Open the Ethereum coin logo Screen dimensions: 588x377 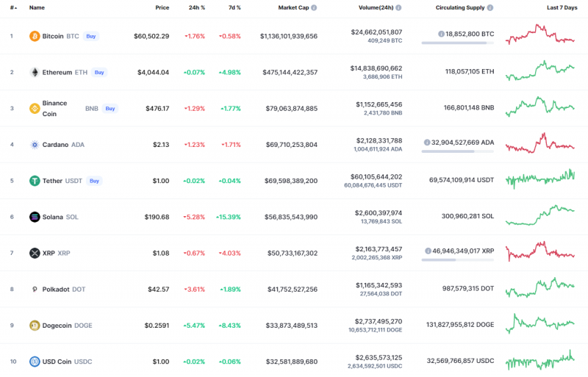(x=35, y=73)
